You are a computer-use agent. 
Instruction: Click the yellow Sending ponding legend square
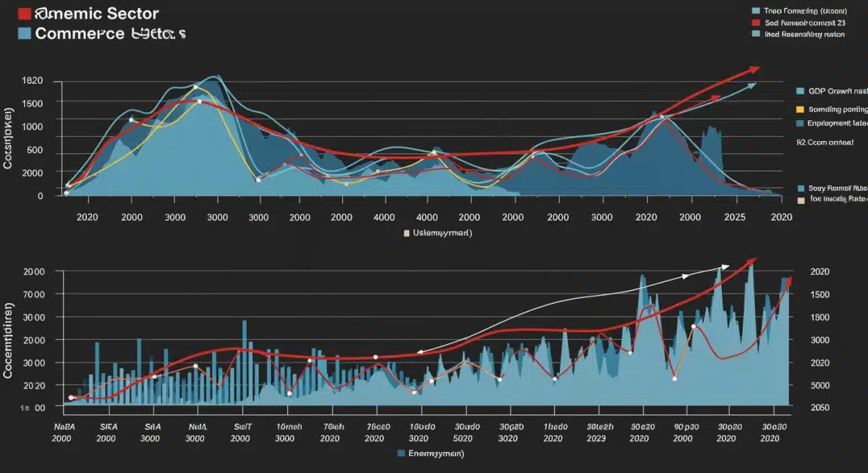pos(800,108)
